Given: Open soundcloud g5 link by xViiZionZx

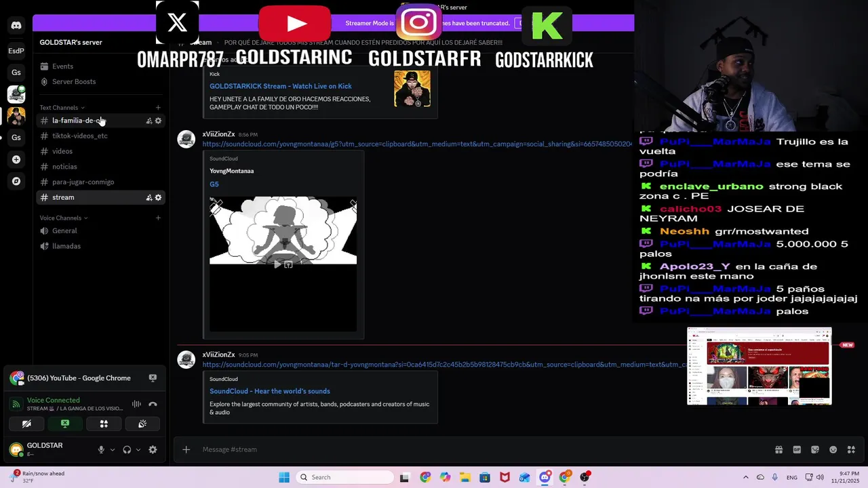Looking at the screenshot, I should click(x=417, y=144).
